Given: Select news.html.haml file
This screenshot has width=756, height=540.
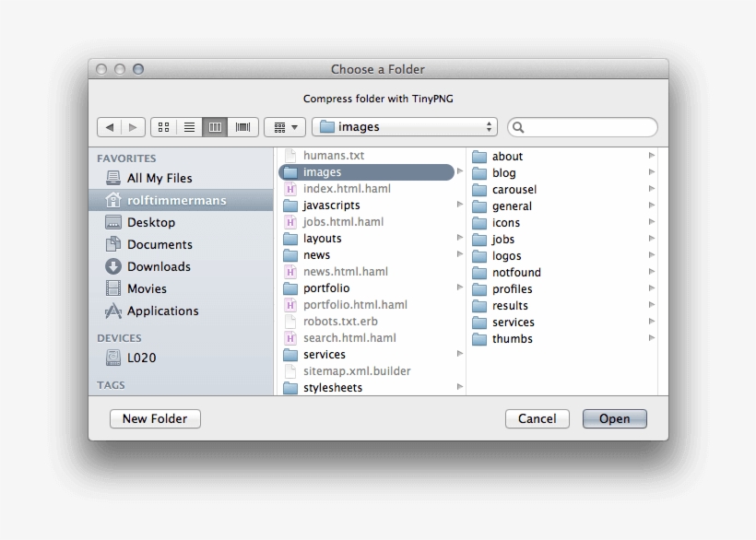Looking at the screenshot, I should 371,271.
